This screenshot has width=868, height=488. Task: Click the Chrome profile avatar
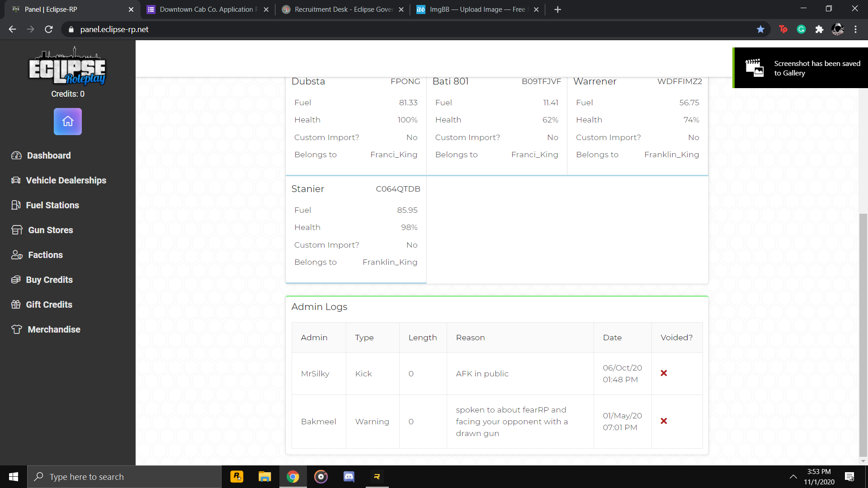pos(838,29)
